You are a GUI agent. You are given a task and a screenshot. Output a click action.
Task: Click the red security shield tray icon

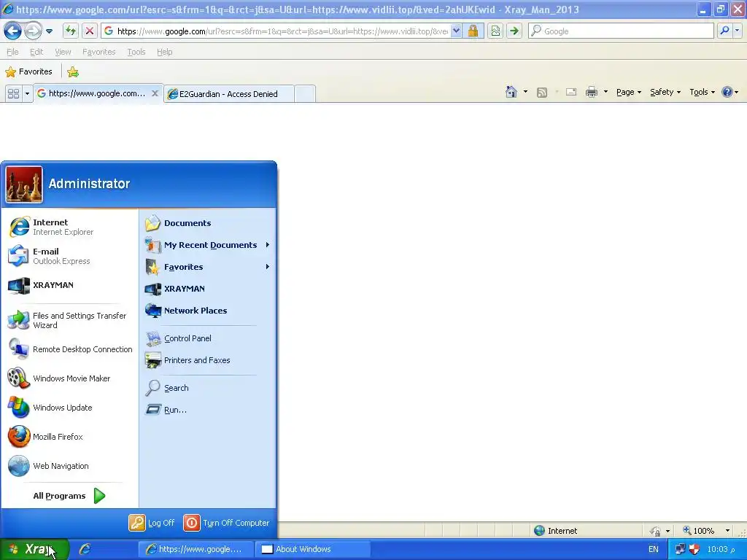tap(694, 549)
